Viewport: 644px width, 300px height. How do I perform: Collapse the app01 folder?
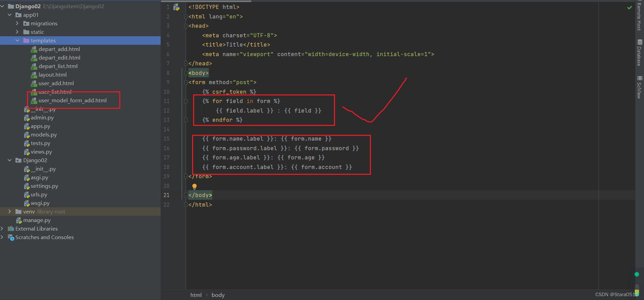[x=10, y=15]
